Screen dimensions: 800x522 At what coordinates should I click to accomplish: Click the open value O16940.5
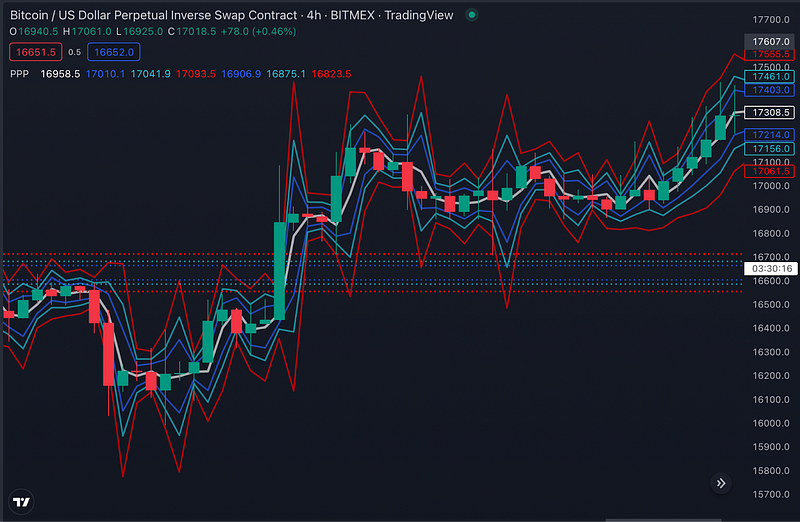34,32
